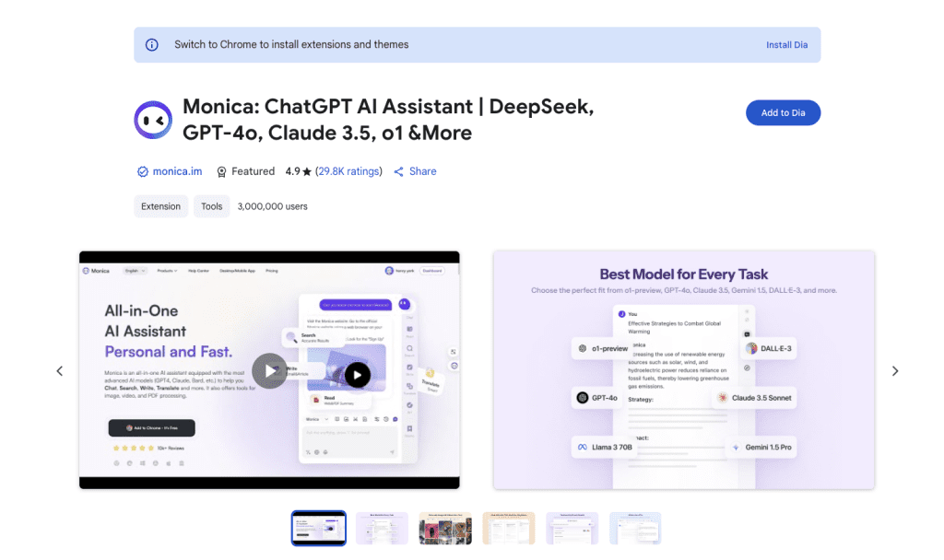Viewport: 944px width, 560px height.
Task: Click the Install Dia link
Action: 786,44
